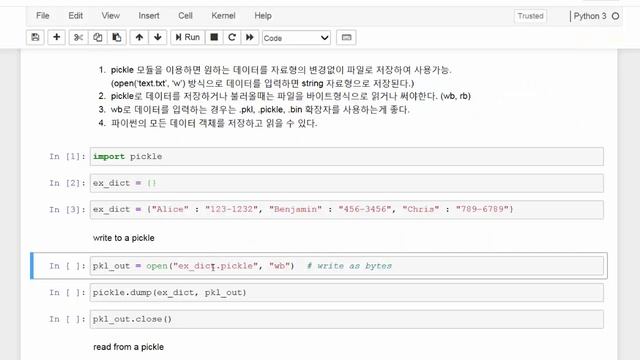Open the command palette keyboard icon
Image resolution: width=640 pixels, height=360 pixels.
pos(346,38)
